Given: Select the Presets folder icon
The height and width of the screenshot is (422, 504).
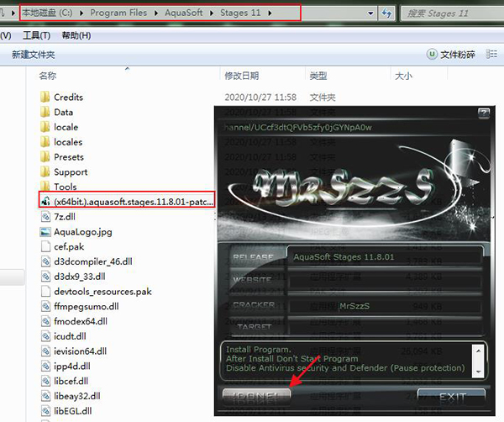Looking at the screenshot, I should tap(45, 156).
